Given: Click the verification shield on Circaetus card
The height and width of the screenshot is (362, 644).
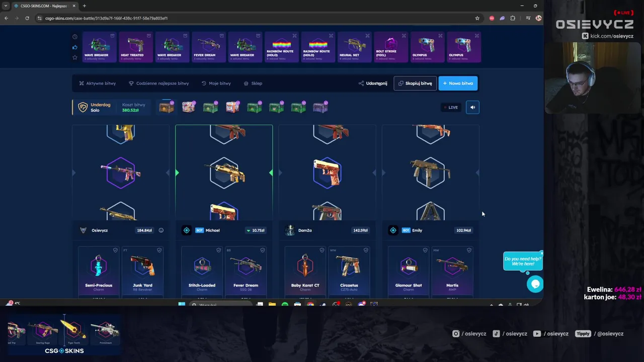Looking at the screenshot, I should tap(366, 250).
